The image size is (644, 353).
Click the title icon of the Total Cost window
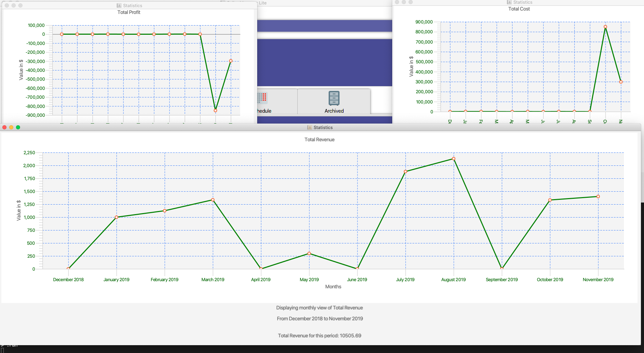(x=509, y=2)
